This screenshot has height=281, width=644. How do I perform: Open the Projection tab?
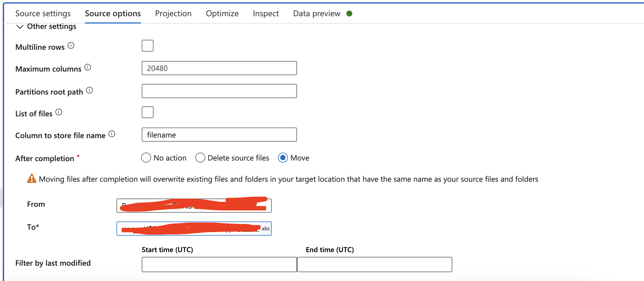point(173,14)
